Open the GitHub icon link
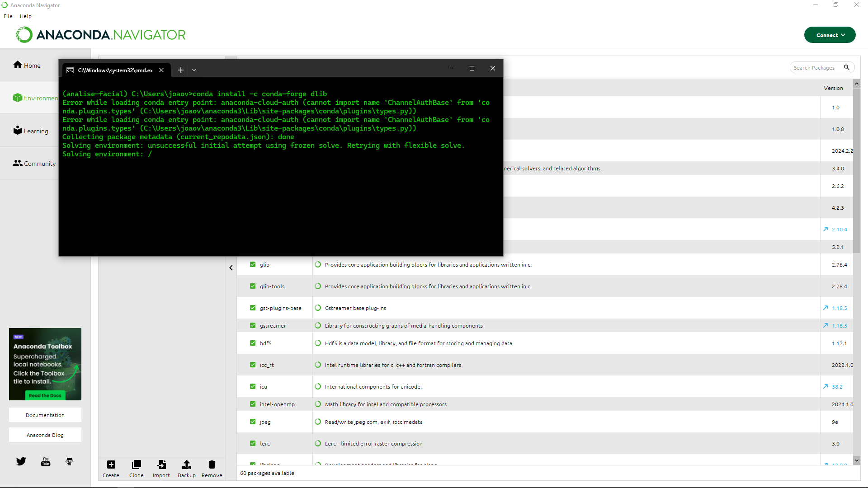The width and height of the screenshot is (868, 488). pos(70,461)
